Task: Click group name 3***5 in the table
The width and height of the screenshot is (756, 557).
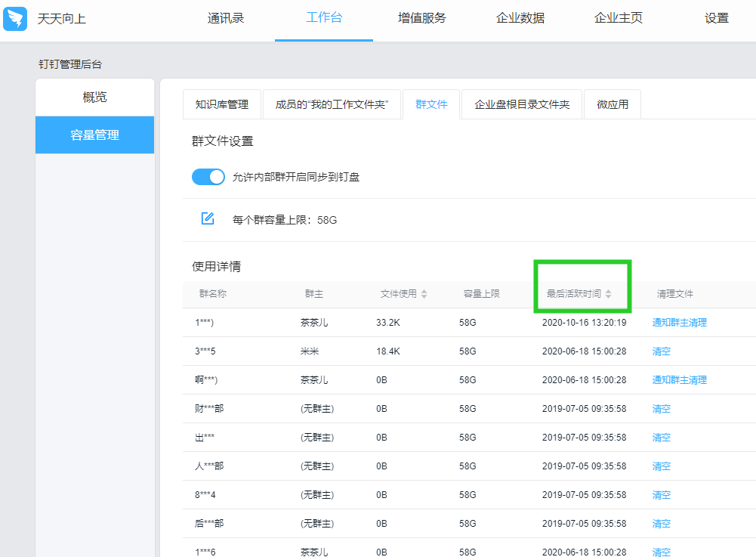Action: point(205,351)
